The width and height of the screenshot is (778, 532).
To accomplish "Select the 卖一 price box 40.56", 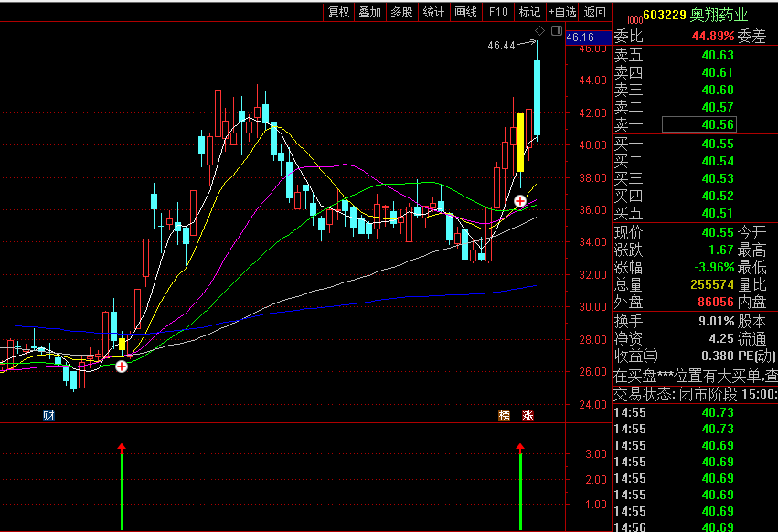I will click(699, 124).
